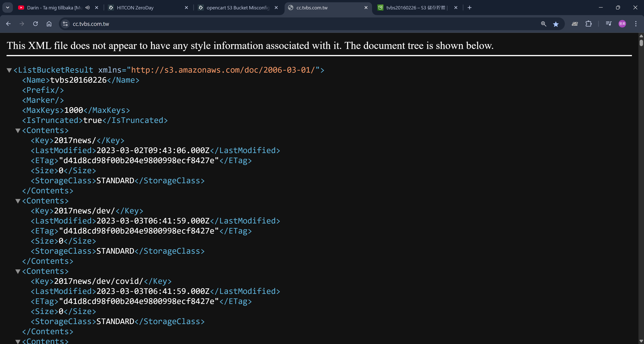The width and height of the screenshot is (644, 344).
Task: Toggle the bookmark star for this page
Action: pos(556,24)
